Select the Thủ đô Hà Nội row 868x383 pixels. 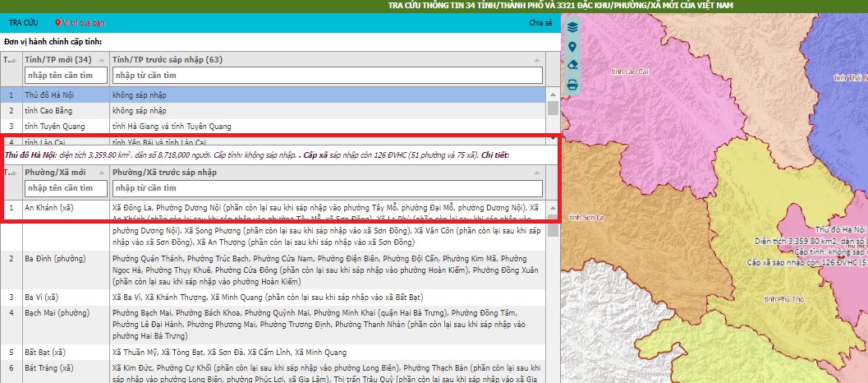pyautogui.click(x=273, y=95)
